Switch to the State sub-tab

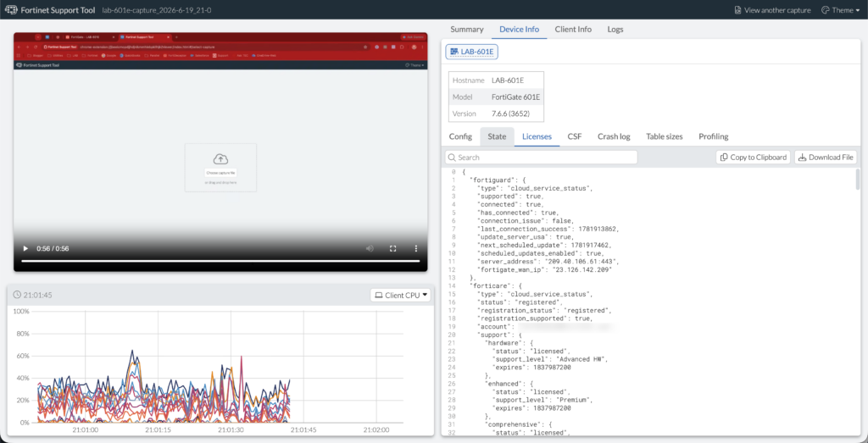pos(497,136)
